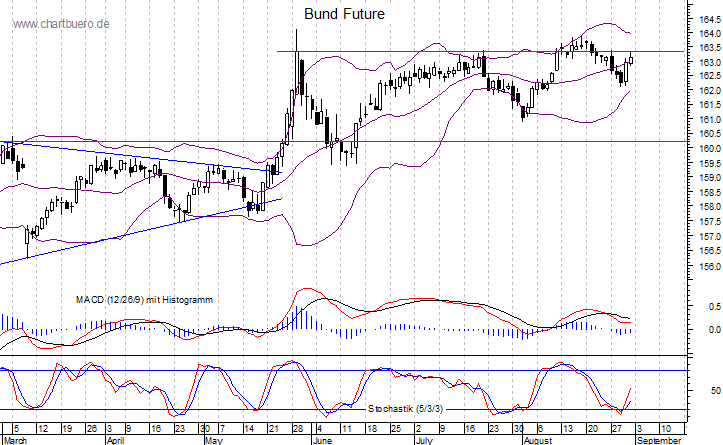Click the 156.5 price axis label
723x445 pixels.
coord(710,251)
